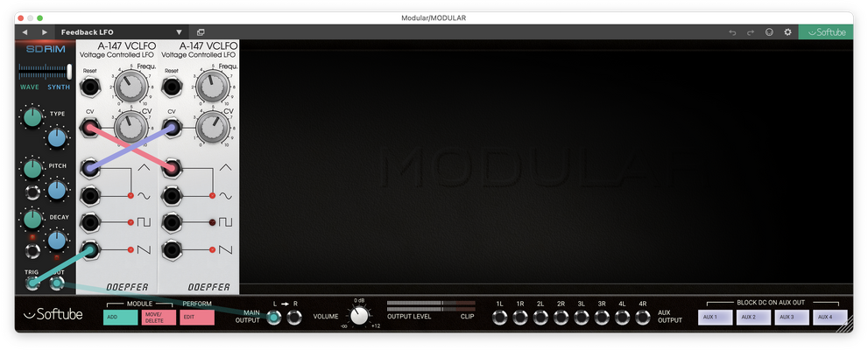Click the redo arrow icon

[x=751, y=32]
